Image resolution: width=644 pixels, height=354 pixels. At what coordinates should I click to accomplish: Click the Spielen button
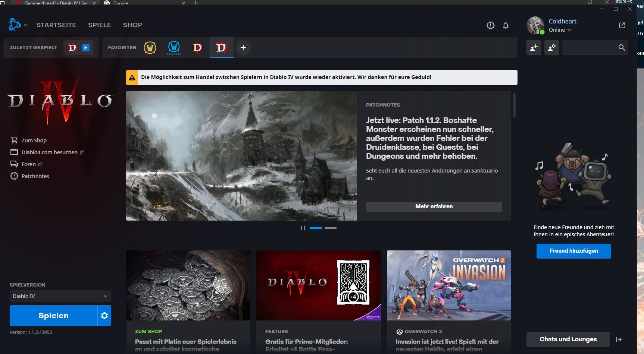53,316
